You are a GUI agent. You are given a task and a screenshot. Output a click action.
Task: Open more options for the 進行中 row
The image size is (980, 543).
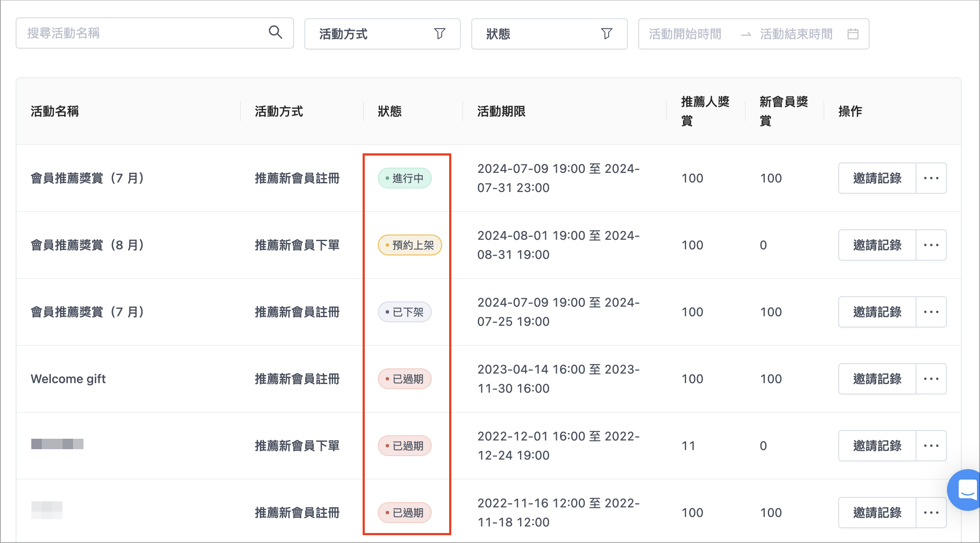tap(931, 178)
